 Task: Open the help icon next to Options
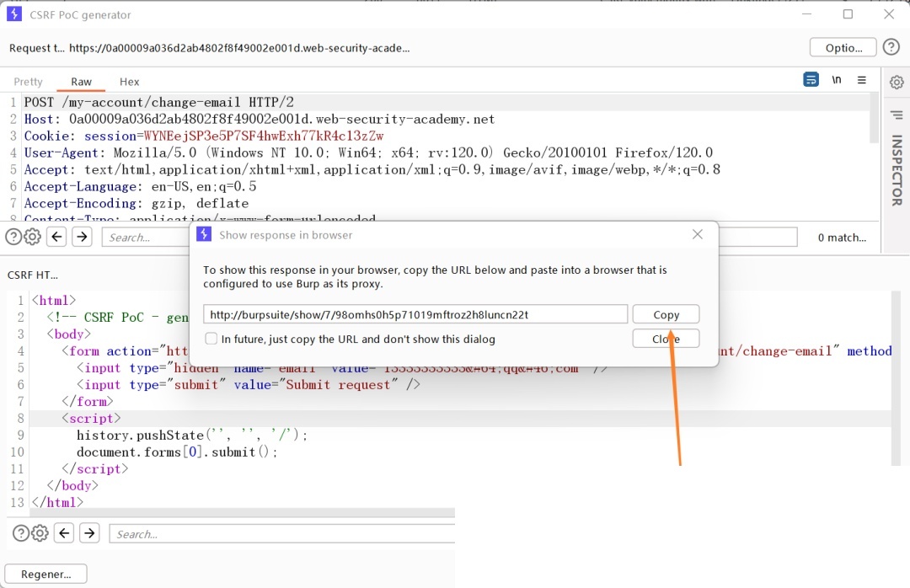click(x=891, y=47)
